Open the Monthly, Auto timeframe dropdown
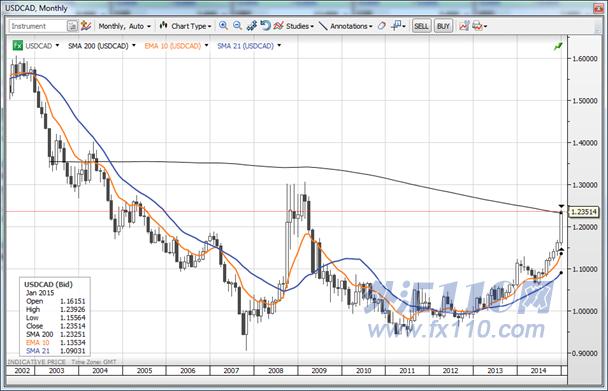608x391 pixels. coord(124,26)
